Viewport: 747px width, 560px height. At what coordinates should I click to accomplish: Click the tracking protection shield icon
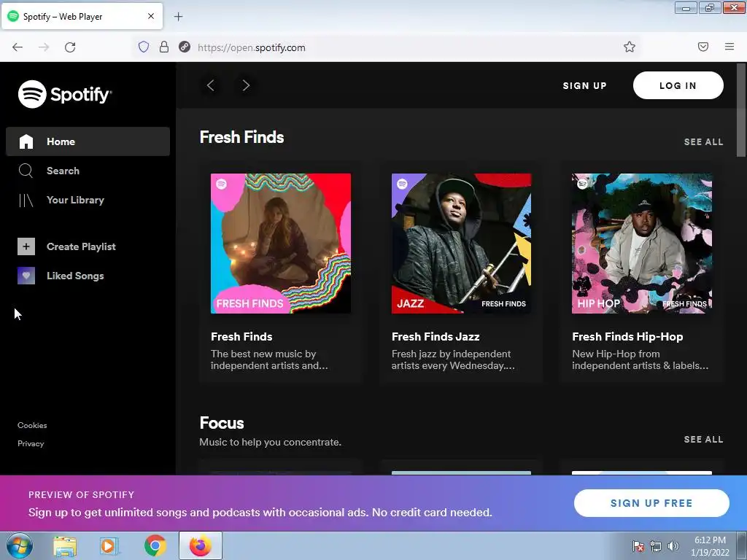(x=144, y=47)
